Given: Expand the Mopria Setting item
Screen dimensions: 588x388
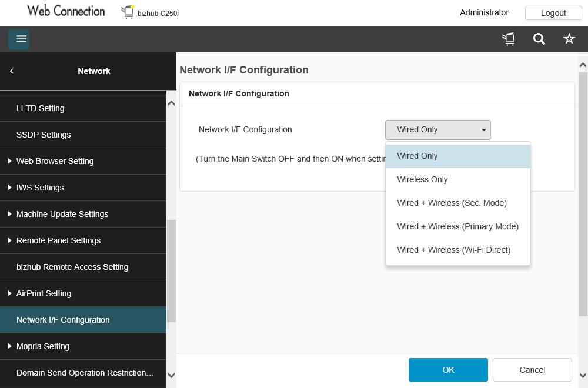Looking at the screenshot, I should point(42,346).
